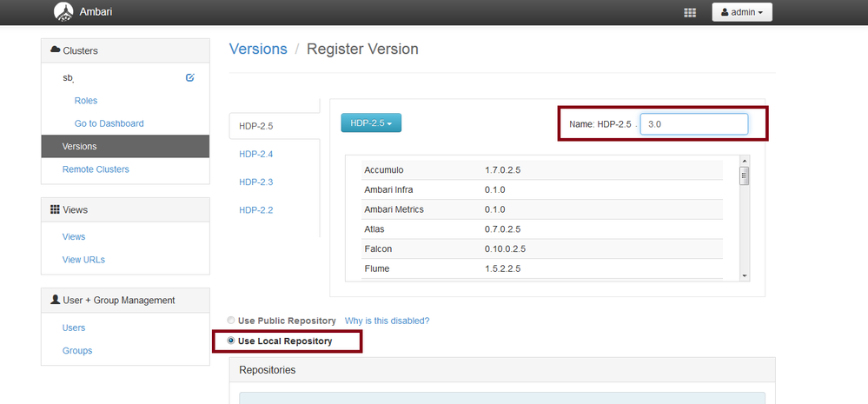Open the Roles sidebar link
This screenshot has height=404, width=868.
[x=86, y=101]
